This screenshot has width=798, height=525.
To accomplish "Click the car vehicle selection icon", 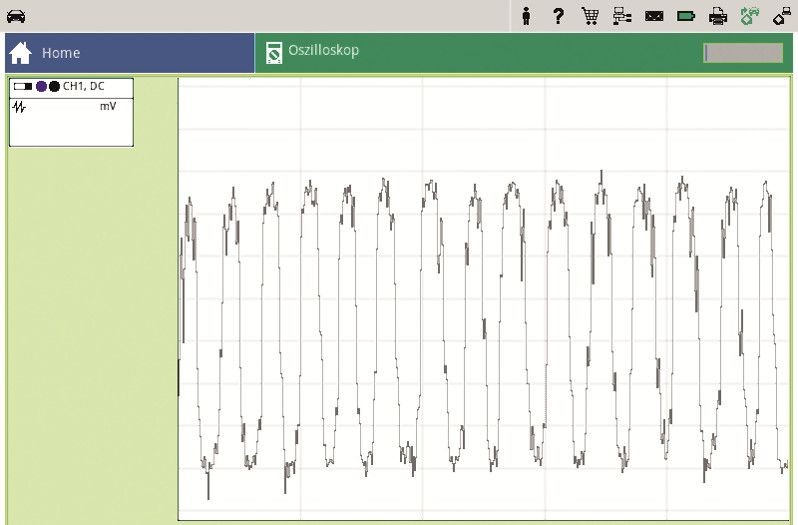I will click(16, 16).
